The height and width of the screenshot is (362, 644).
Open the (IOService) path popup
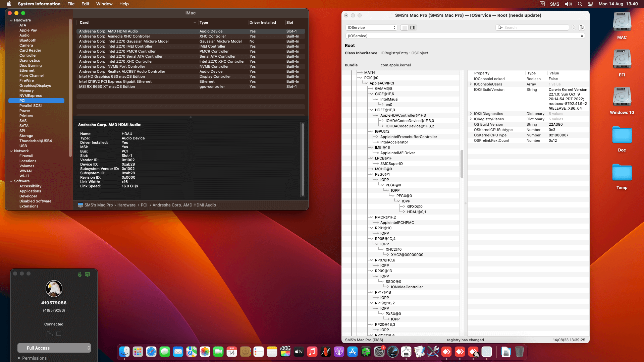[465, 36]
